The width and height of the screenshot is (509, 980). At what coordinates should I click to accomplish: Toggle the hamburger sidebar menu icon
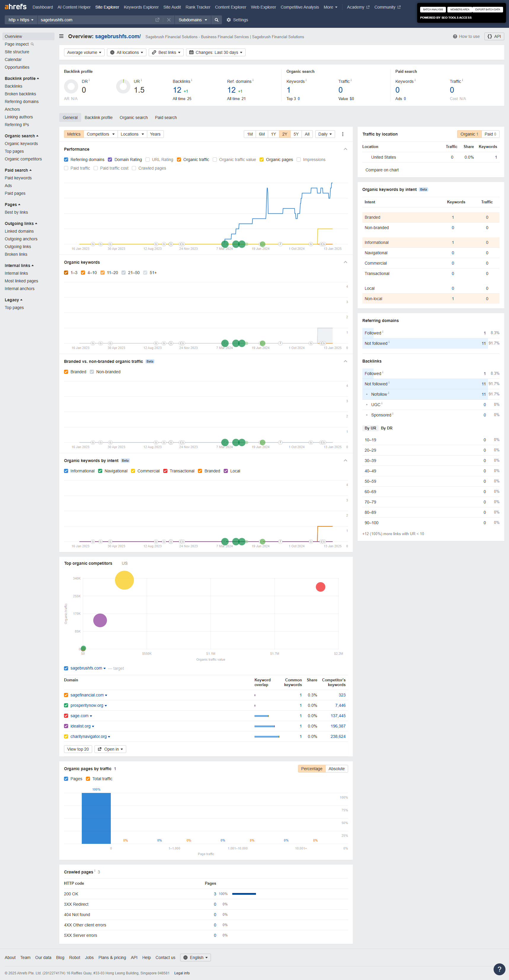click(x=61, y=36)
